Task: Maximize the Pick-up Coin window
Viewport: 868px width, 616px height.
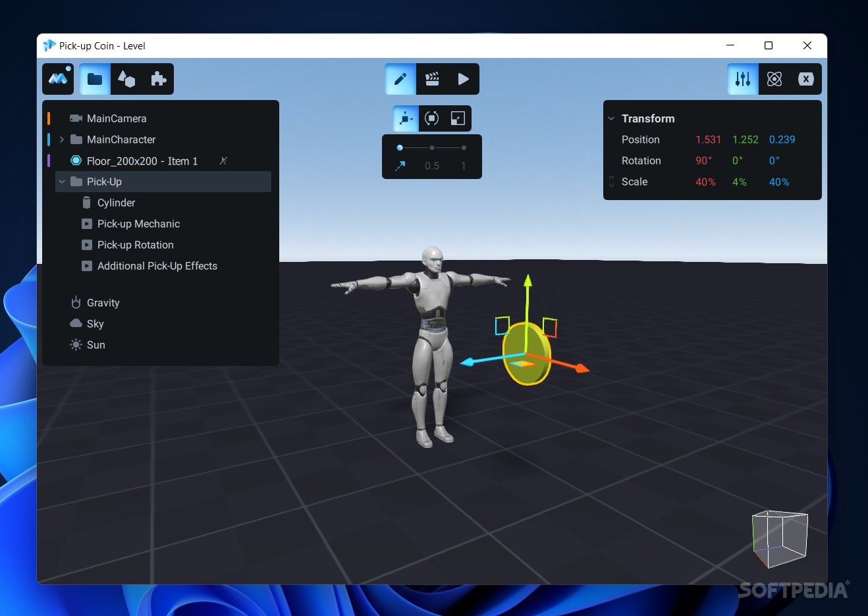Action: click(x=769, y=45)
